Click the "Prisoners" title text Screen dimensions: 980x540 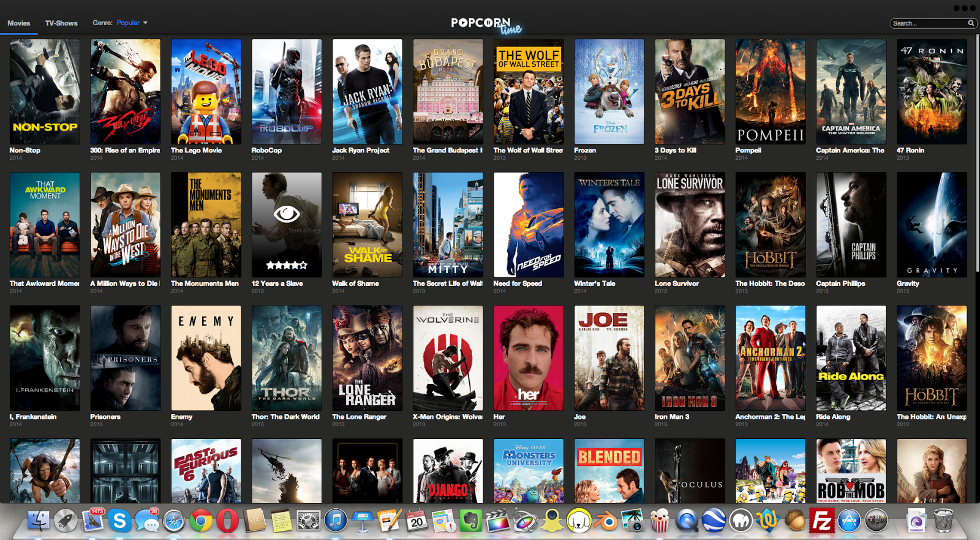[x=105, y=417]
